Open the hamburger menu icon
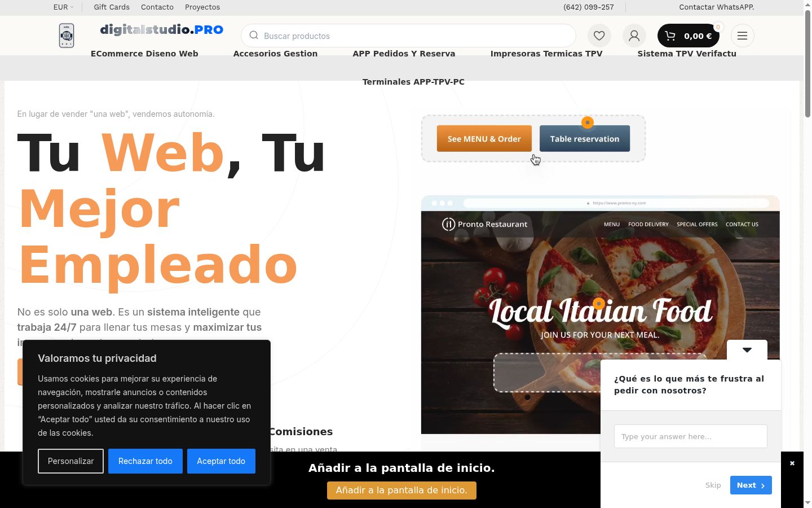Screen dimensions: 812x508 coord(742,36)
